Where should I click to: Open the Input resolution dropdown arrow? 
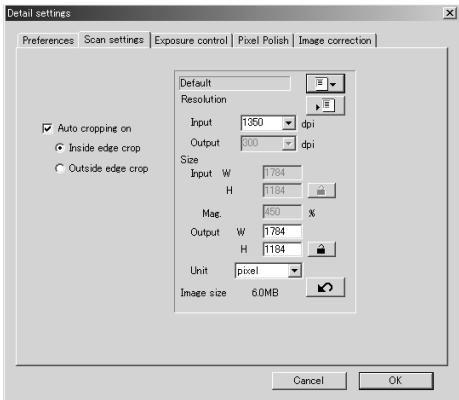pos(289,123)
